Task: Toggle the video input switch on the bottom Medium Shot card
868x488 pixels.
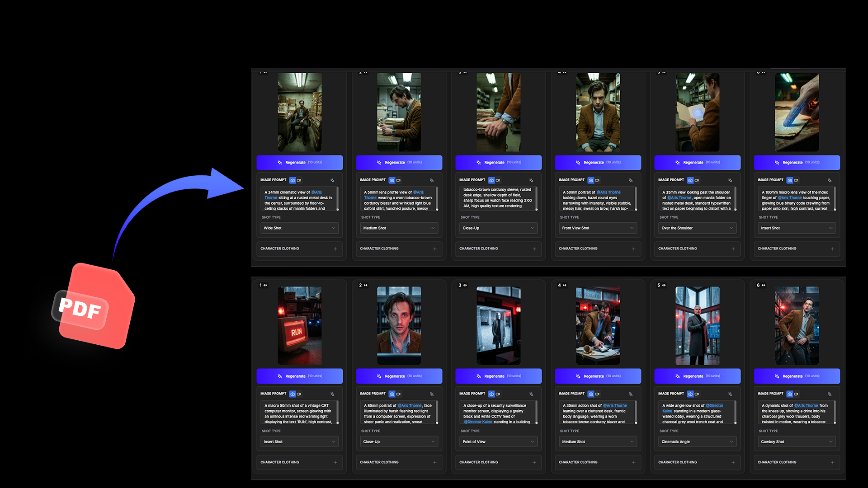Action: click(x=597, y=394)
